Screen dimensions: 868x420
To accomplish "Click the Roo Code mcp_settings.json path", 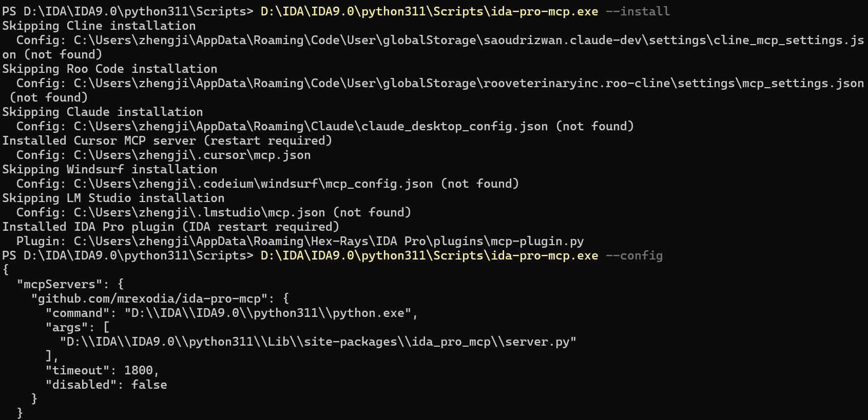I will pyautogui.click(x=468, y=83).
